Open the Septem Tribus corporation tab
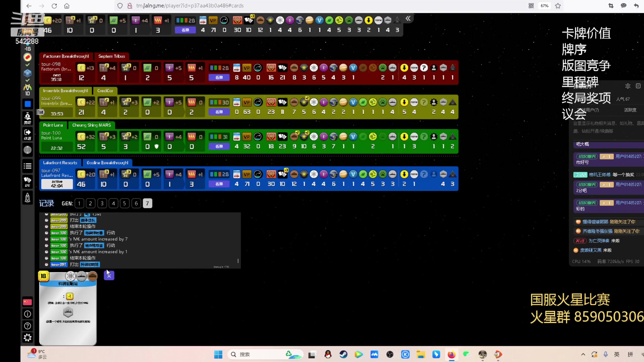The image size is (644, 362). [112, 56]
